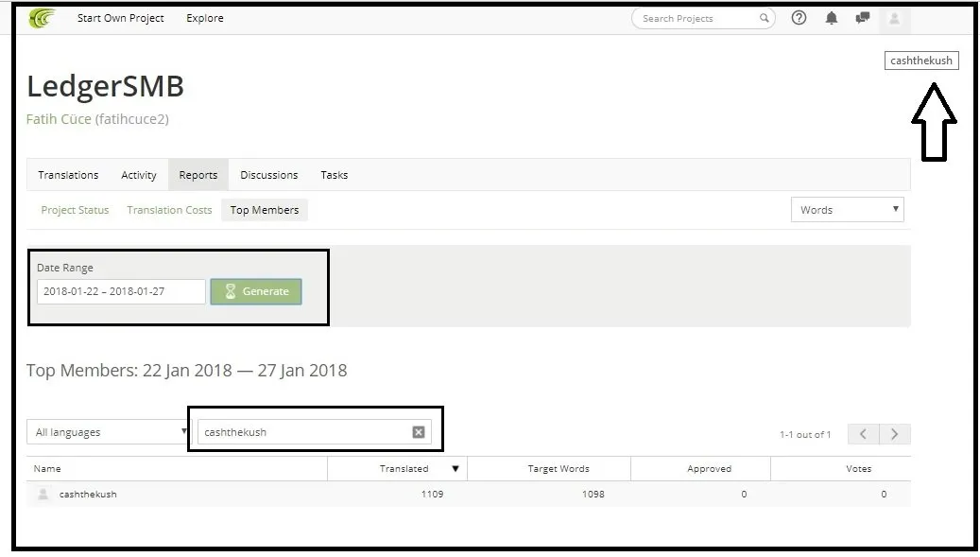The height and width of the screenshot is (557, 980).
Task: Click target words value 1098
Action: coord(593,494)
